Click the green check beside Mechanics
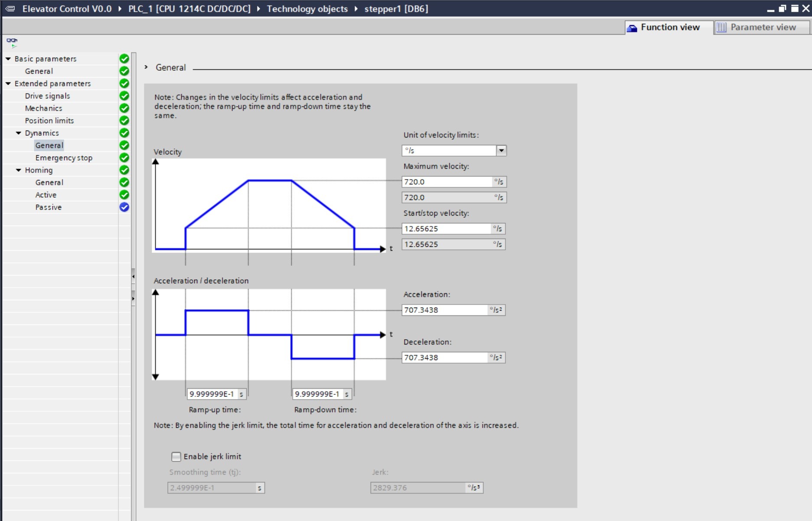812x521 pixels. 124,108
